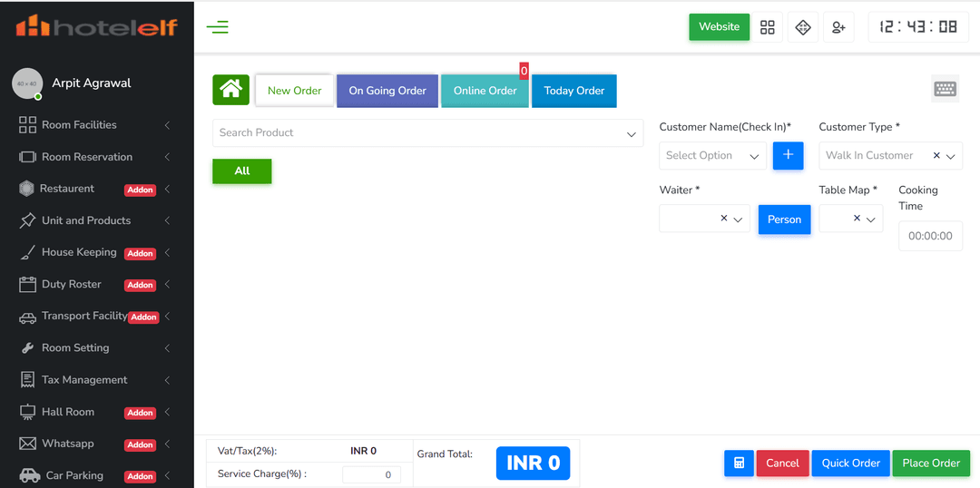Click the Online Order red 0 badge
The height and width of the screenshot is (488, 980).
(x=524, y=72)
